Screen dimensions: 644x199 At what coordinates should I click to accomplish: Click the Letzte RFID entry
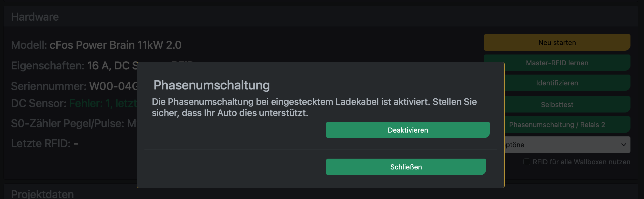coord(44,143)
